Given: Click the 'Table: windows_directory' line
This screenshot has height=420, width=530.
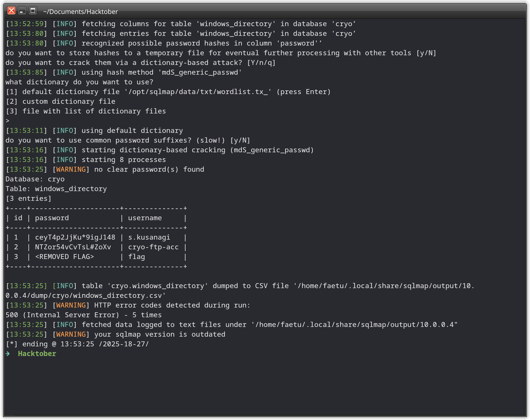Looking at the screenshot, I should point(56,189).
